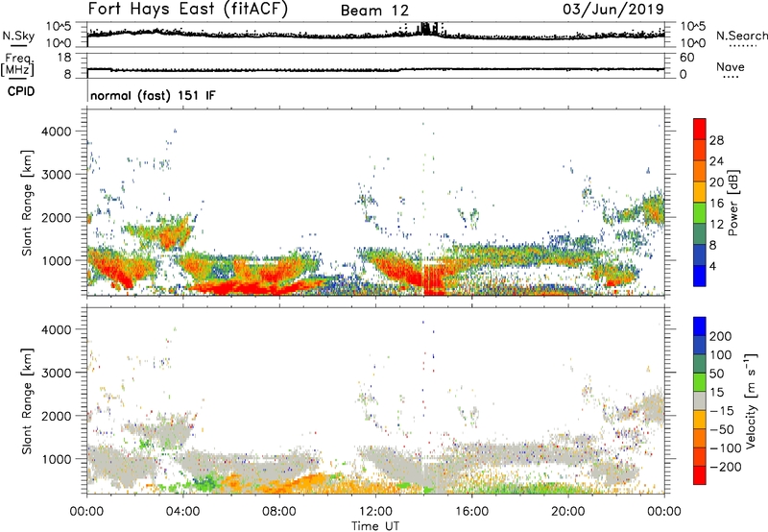Select the "Freq. [MHz]" axis label
Screen dimensions: 768x532
tap(17, 64)
